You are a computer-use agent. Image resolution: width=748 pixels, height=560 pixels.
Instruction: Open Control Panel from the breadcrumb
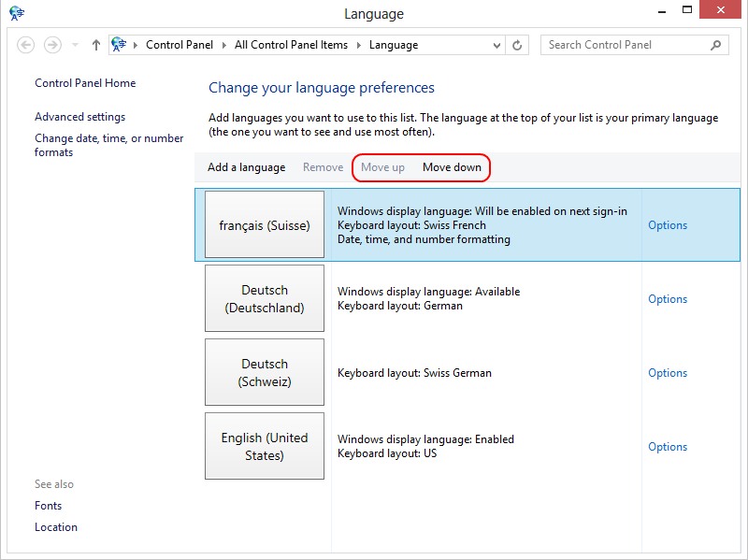(178, 44)
